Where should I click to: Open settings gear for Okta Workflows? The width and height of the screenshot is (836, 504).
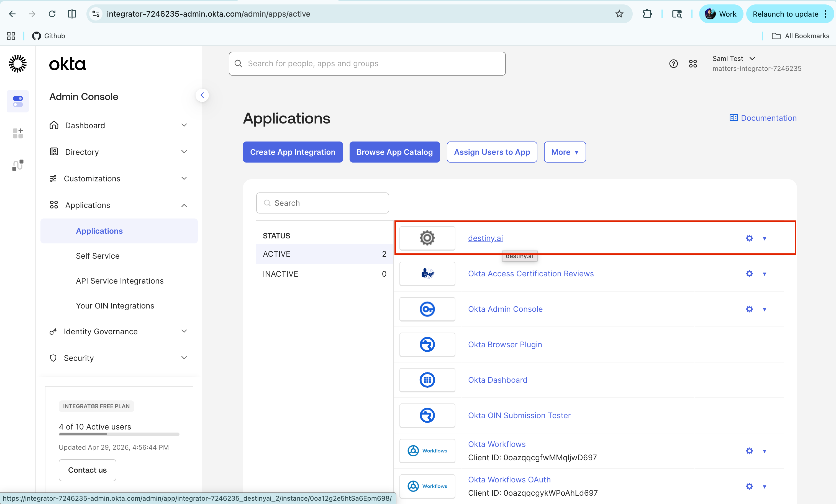[x=749, y=451]
